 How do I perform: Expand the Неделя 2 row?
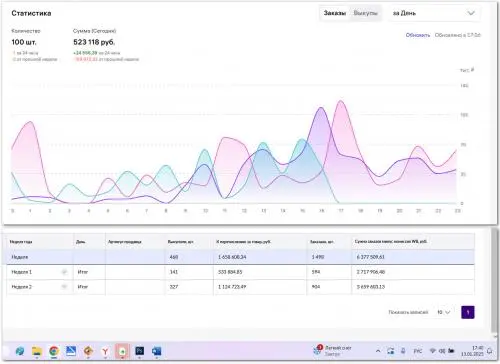click(x=64, y=287)
